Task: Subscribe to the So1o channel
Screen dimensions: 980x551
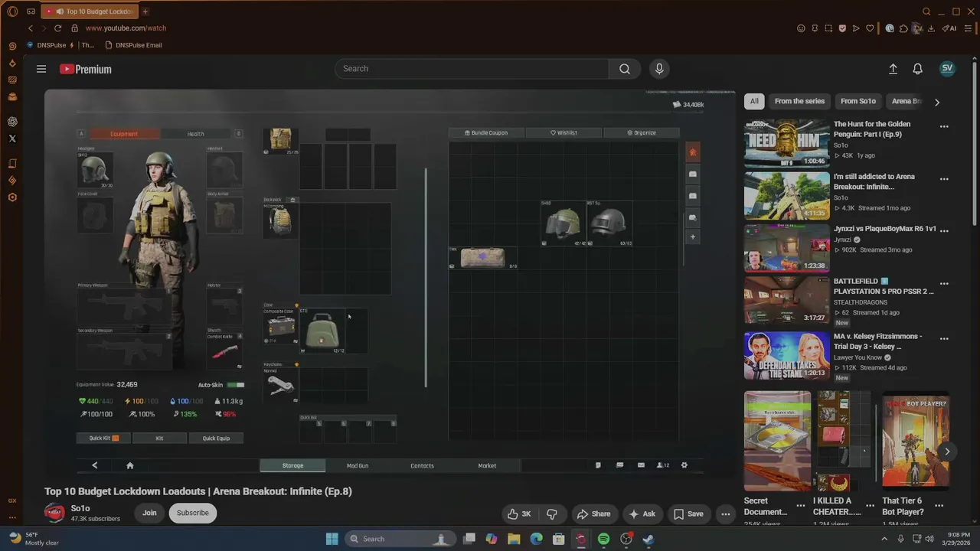Action: pos(193,513)
